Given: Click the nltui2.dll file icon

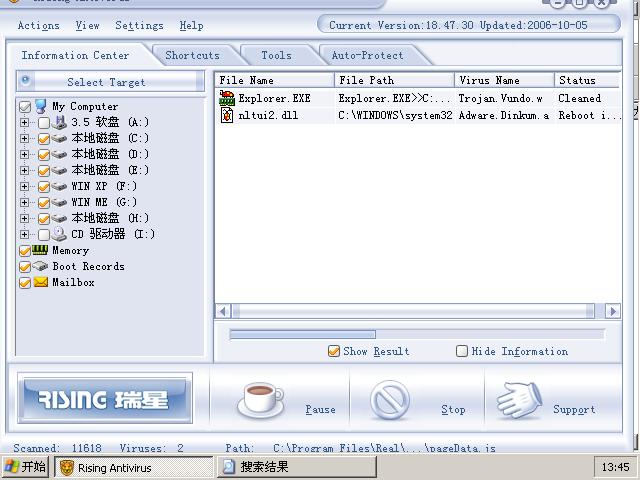Looking at the screenshot, I should (x=227, y=115).
